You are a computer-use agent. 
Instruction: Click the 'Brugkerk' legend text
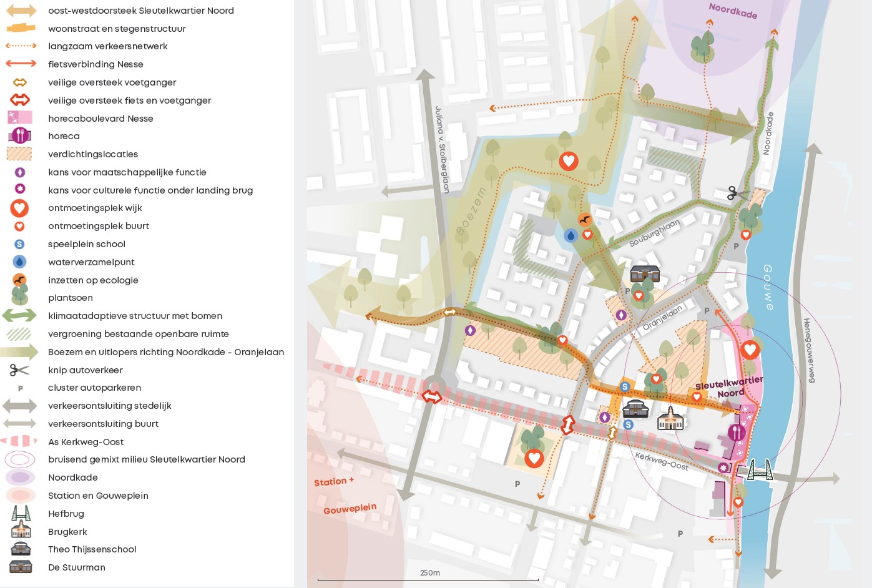67,532
